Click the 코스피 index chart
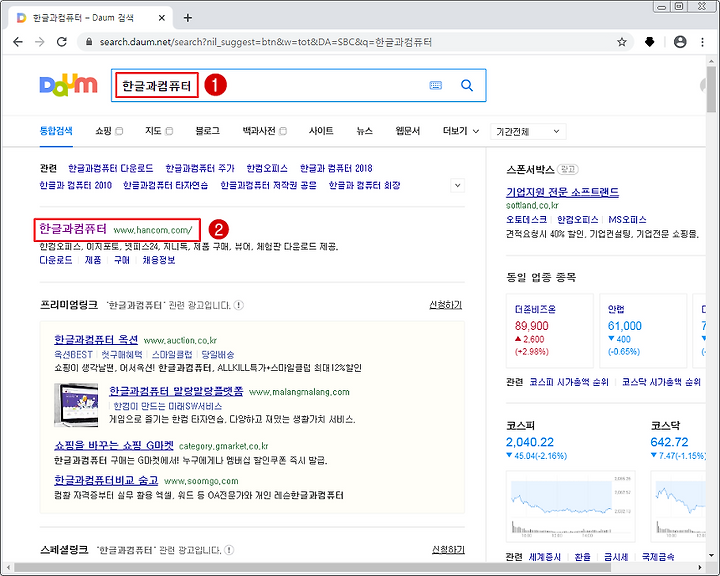 571,506
